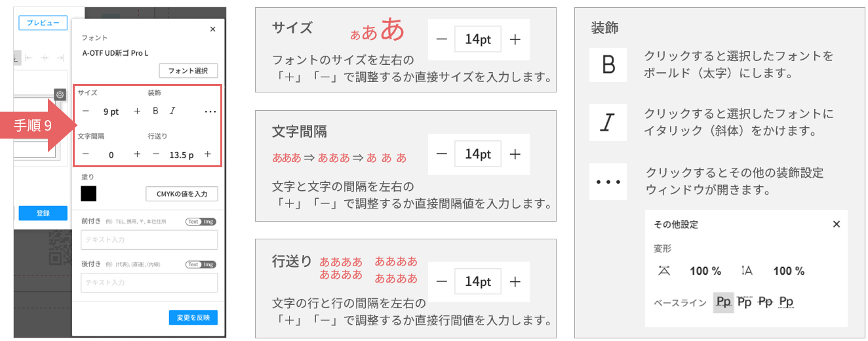Increase 行送り with the plus in font panel
Image resolution: width=868 pixels, height=341 pixels.
point(207,154)
